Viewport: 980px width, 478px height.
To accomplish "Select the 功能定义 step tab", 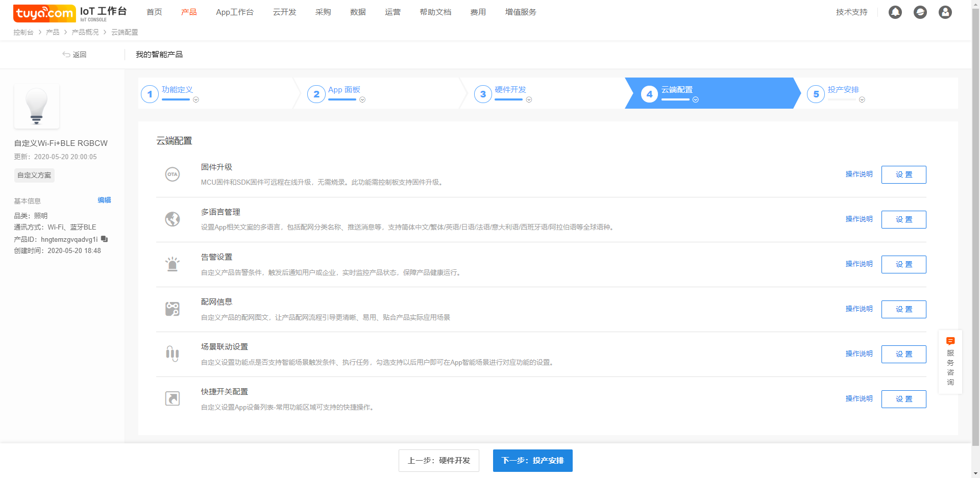I will pos(216,93).
